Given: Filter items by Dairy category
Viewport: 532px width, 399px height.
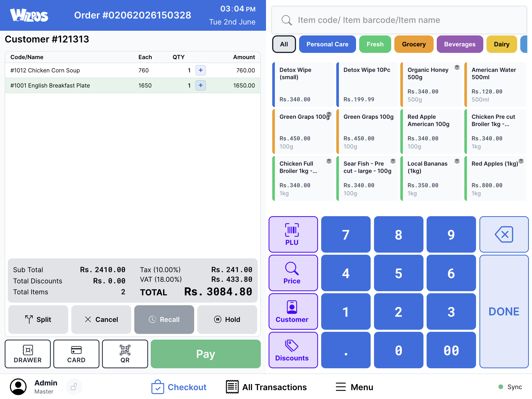Looking at the screenshot, I should (502, 44).
